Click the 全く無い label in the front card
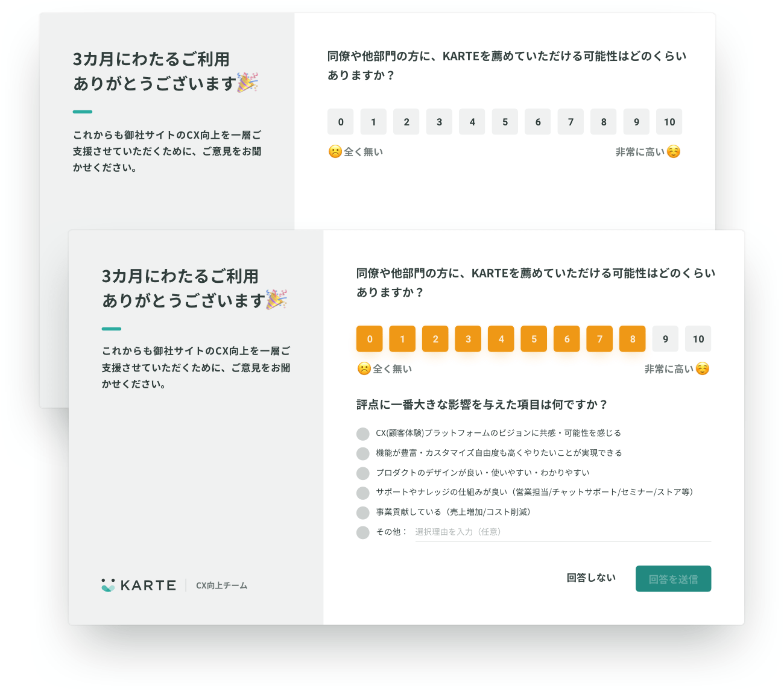The width and height of the screenshot is (784, 691). [x=393, y=369]
